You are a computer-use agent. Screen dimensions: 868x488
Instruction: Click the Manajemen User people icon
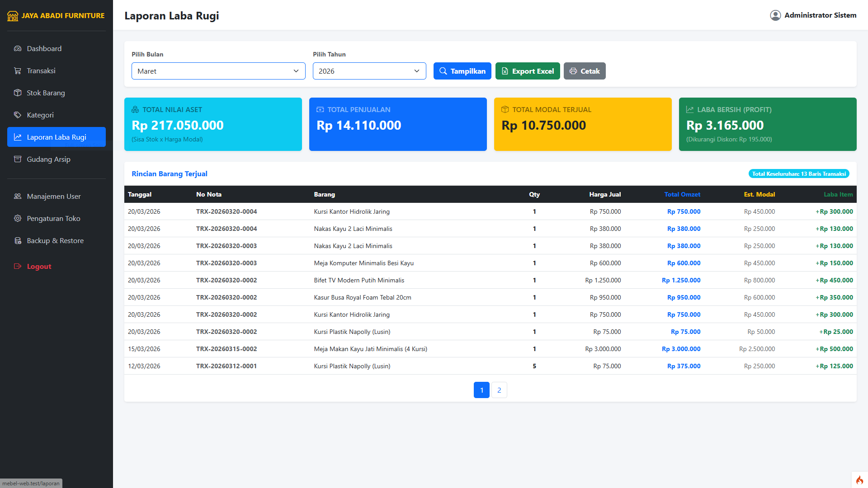click(x=18, y=196)
